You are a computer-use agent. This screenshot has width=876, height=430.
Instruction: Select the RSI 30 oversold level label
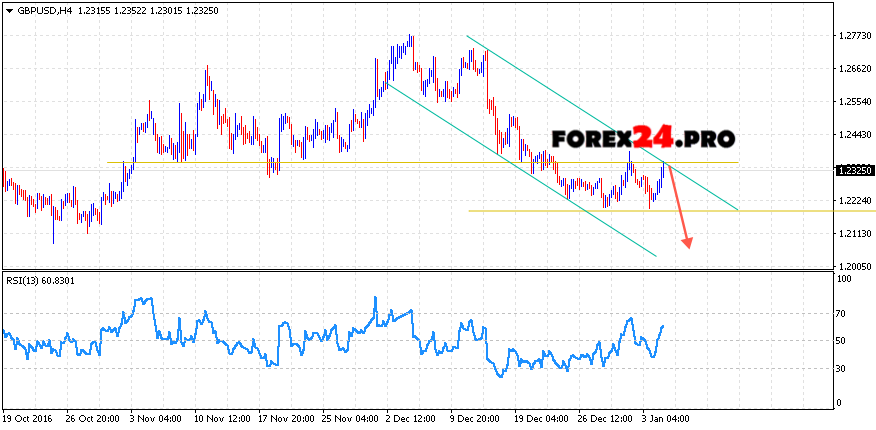coord(842,369)
